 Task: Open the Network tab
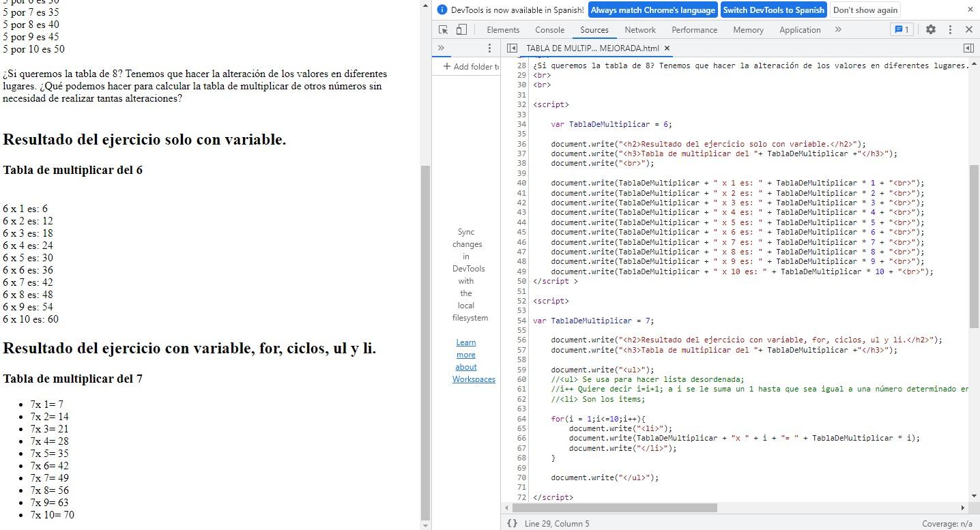coord(640,29)
